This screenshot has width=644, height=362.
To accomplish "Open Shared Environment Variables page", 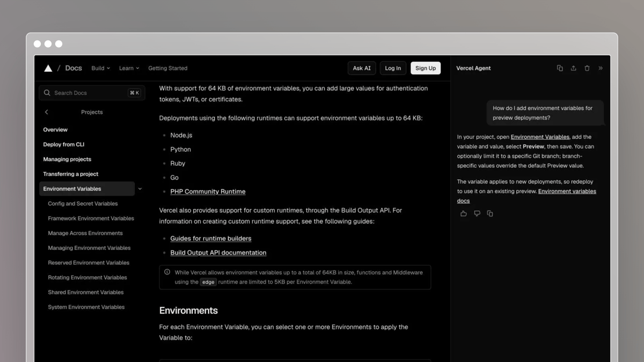I will [86, 292].
